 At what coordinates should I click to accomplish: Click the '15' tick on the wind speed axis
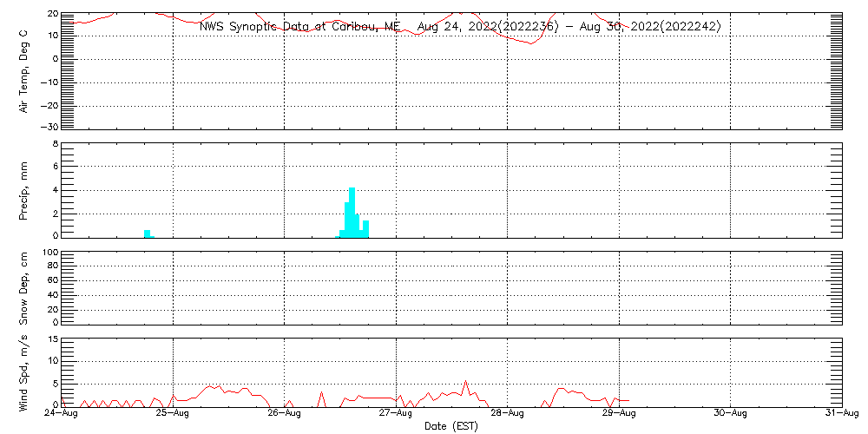[50, 339]
